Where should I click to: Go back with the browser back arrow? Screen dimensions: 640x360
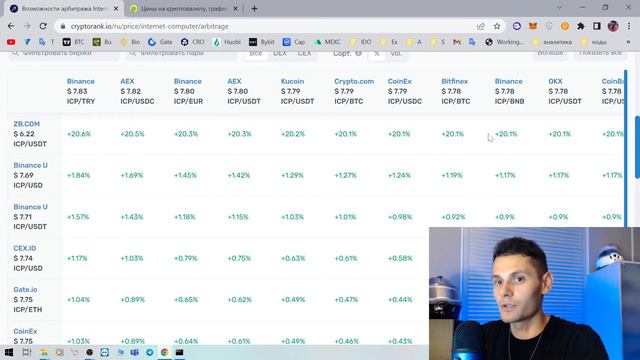coord(11,26)
